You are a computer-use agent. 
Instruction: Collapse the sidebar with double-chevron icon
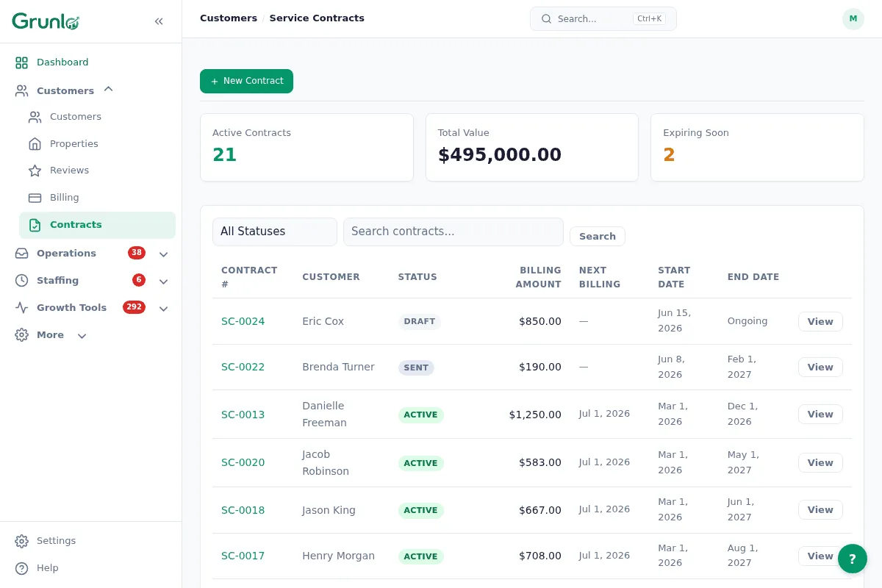coord(159,21)
